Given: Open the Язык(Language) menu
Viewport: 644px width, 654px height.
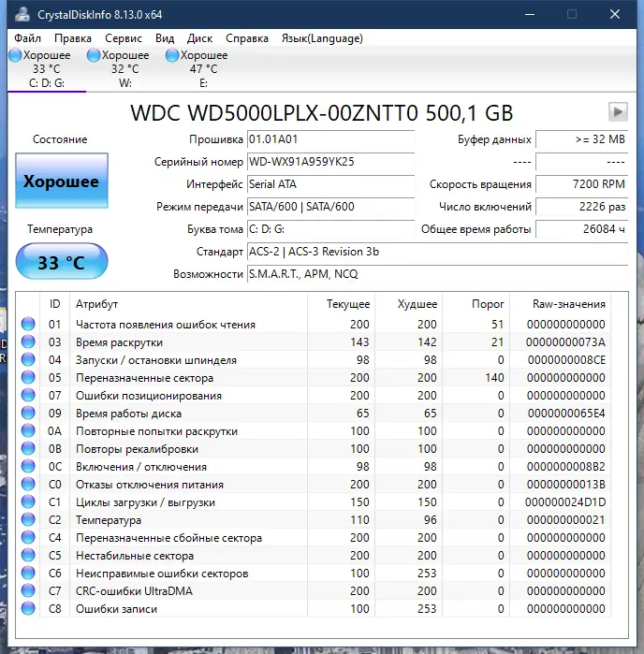Looking at the screenshot, I should [x=322, y=38].
